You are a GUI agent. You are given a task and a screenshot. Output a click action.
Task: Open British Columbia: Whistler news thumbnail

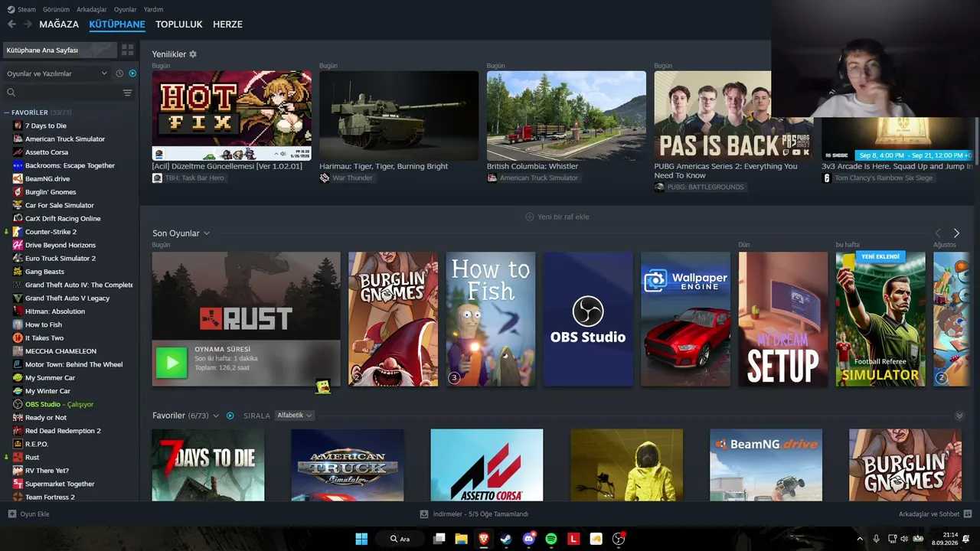[x=567, y=116]
